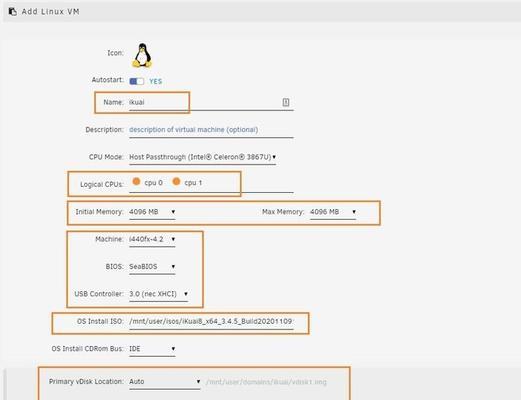Open the Initial Memory dropdown
This screenshot has width=521, height=400.
pos(152,212)
